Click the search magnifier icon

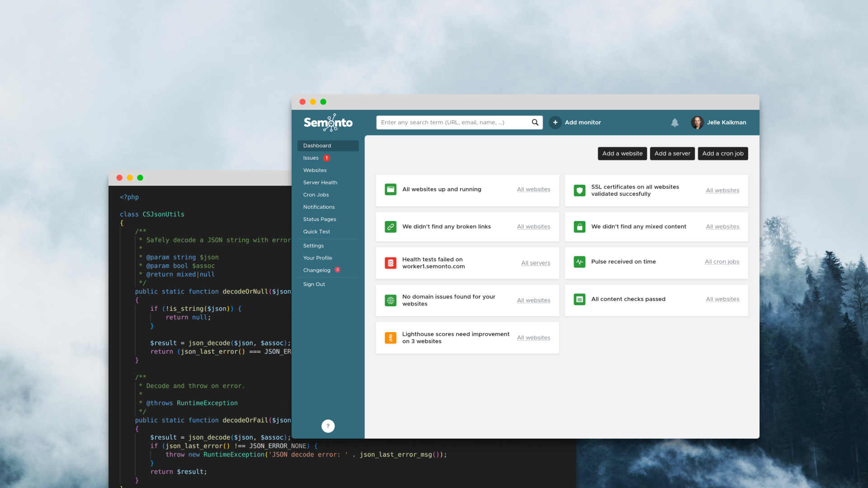click(x=535, y=122)
